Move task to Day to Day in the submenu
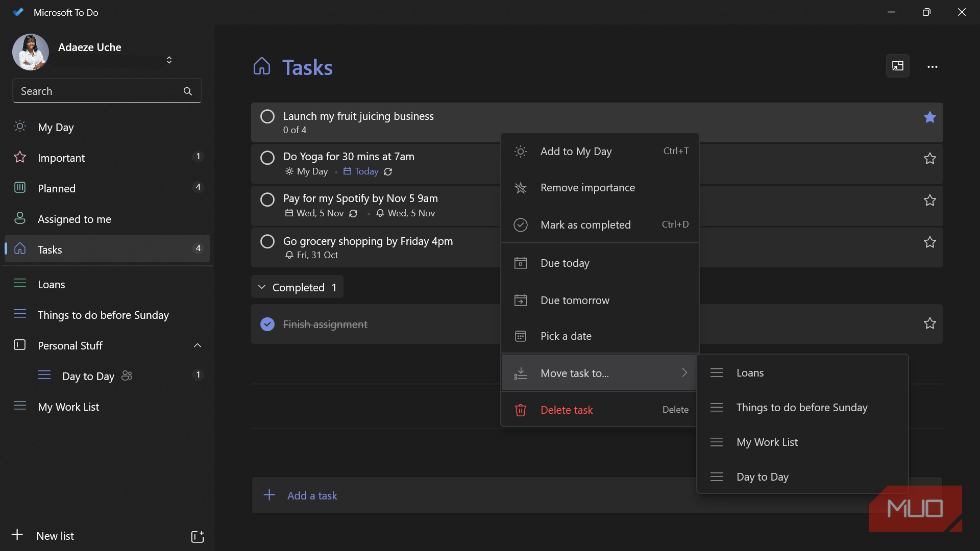980x551 pixels. click(x=802, y=477)
